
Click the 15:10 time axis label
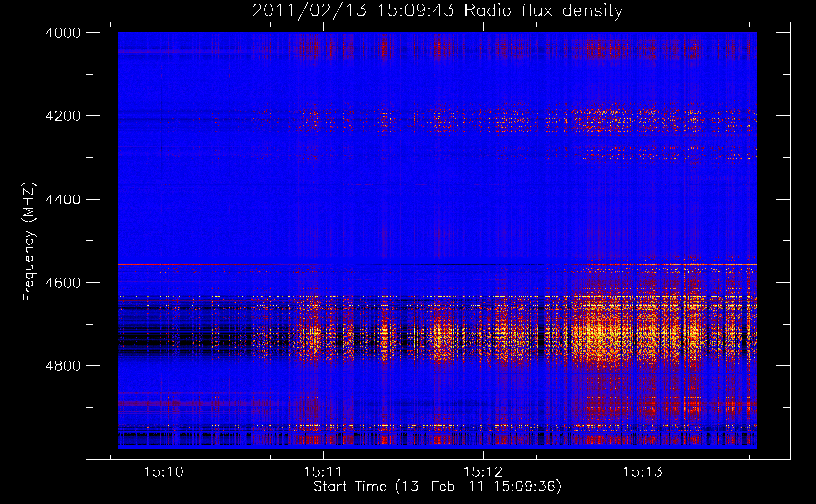pos(163,472)
